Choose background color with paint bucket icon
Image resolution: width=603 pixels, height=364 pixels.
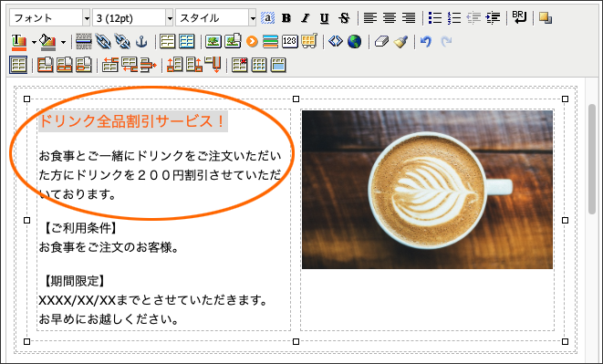tap(48, 42)
